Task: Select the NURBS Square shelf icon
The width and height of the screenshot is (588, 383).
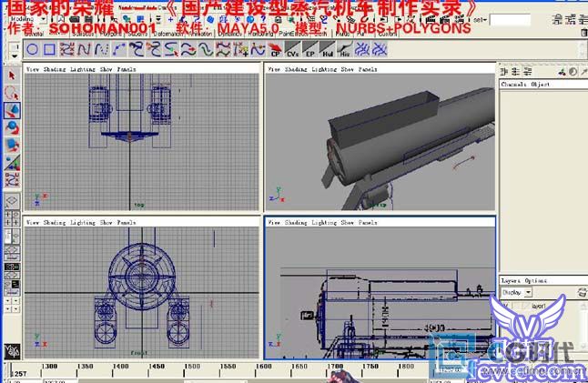Action: click(49, 49)
